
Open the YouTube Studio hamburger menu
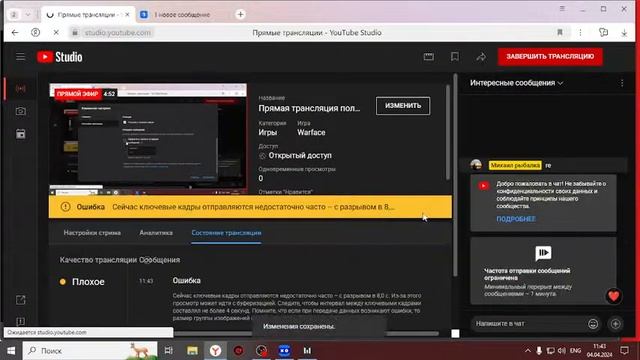click(x=20, y=57)
